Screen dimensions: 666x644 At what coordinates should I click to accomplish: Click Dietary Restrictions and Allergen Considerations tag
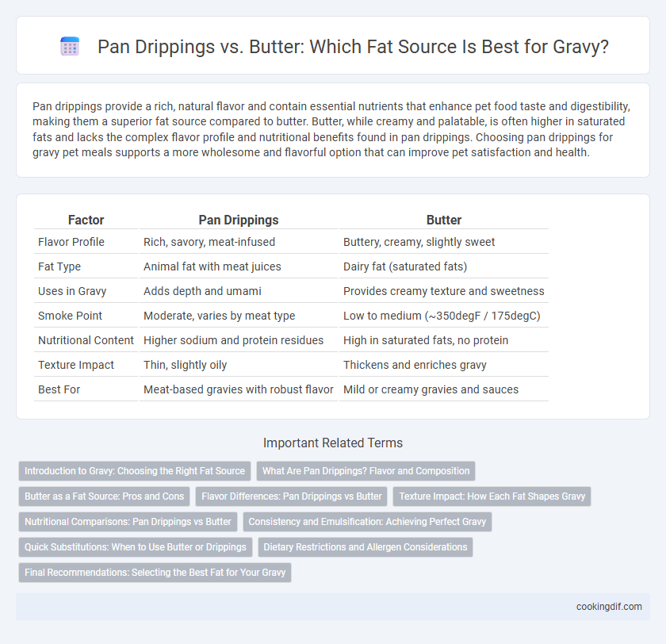coord(366,547)
